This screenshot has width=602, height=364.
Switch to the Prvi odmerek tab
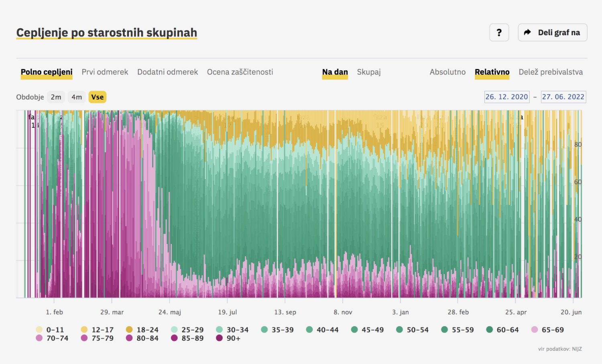tap(105, 72)
